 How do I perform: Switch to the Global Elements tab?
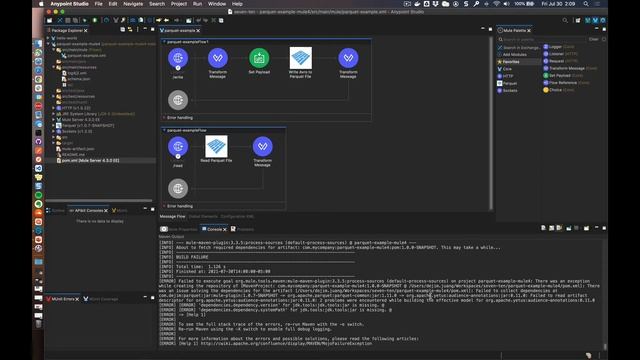(203, 216)
